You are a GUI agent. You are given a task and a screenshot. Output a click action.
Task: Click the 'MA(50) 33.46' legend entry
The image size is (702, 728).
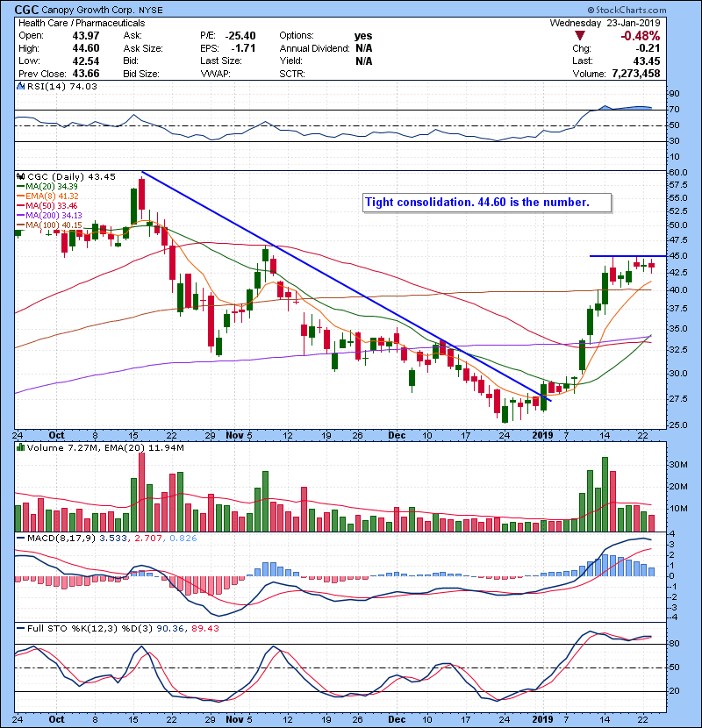point(52,205)
